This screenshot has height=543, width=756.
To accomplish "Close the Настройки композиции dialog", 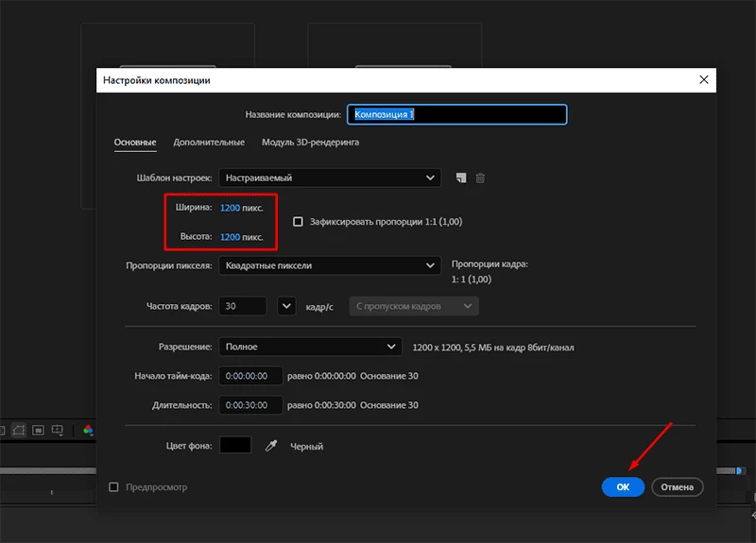I will (x=703, y=79).
